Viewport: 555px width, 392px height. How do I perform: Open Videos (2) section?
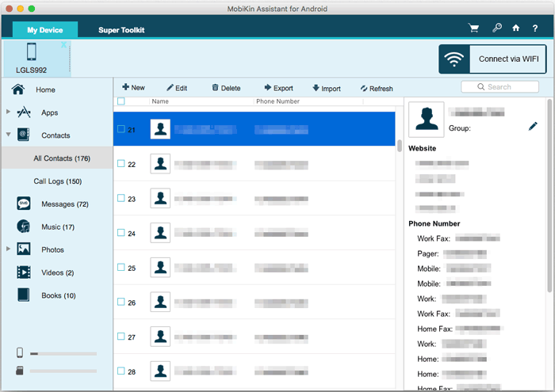click(57, 272)
